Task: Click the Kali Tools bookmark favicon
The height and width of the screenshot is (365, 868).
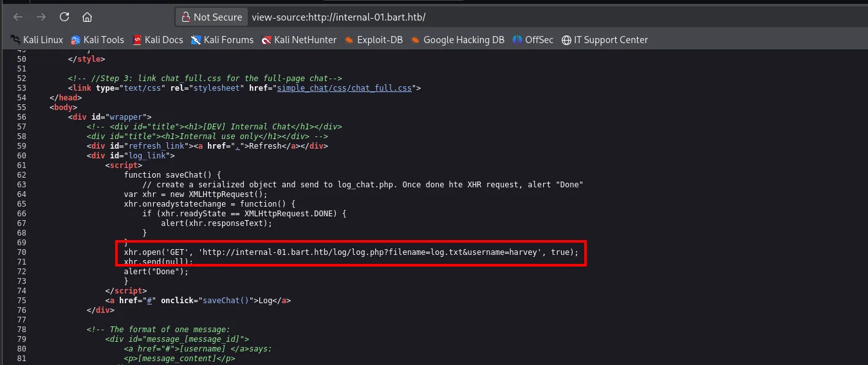Action: click(76, 40)
